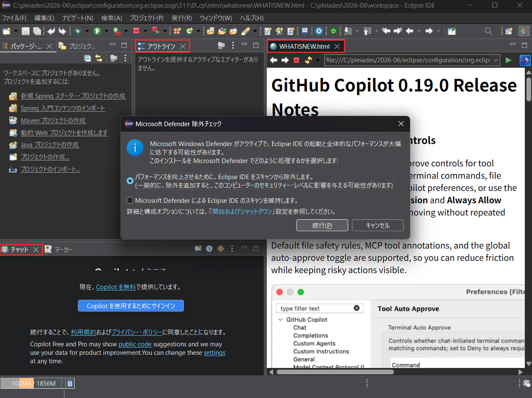Click the browser Back arrow
The image size is (532, 398).
[274, 60]
